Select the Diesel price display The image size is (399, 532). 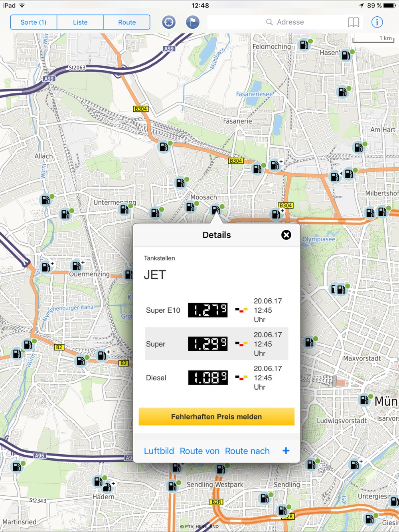pyautogui.click(x=208, y=378)
